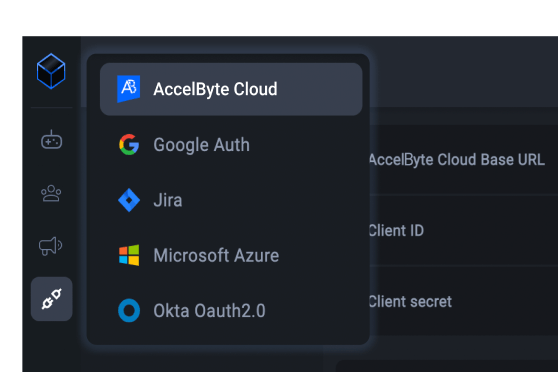This screenshot has height=372, width=558.
Task: Choose the Google Auth menu entry
Action: [x=231, y=145]
